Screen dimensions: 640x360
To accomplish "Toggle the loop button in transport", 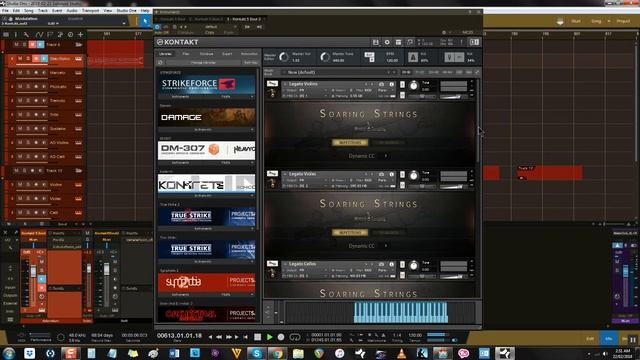I will pyautogui.click(x=295, y=337).
